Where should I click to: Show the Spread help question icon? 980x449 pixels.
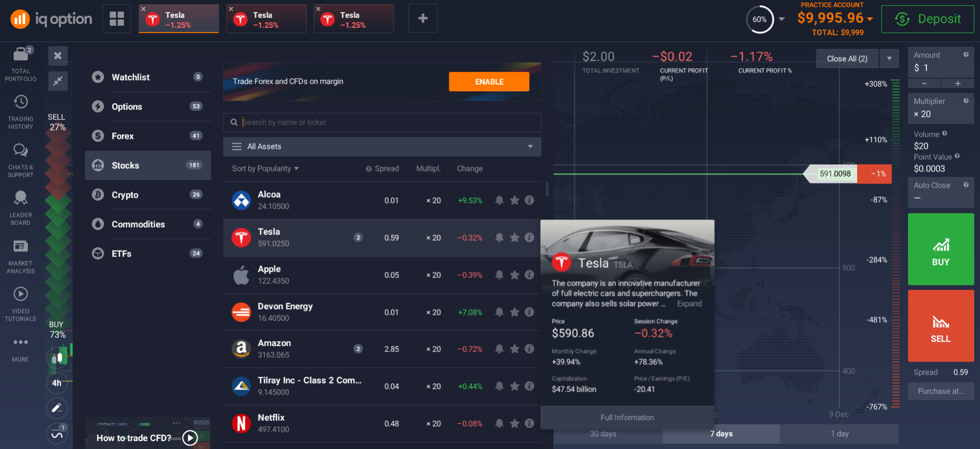pos(369,169)
